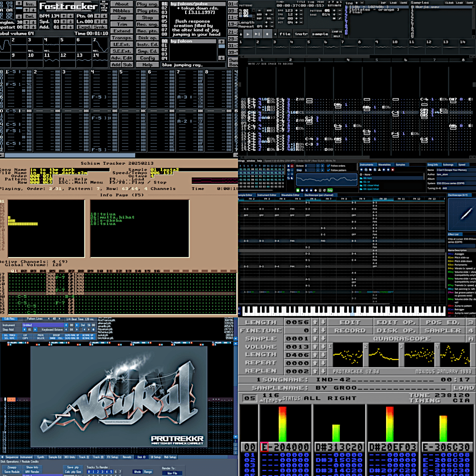Screen dimensions: 476x476
Task: Increase BPM with the plus in top-right tracker
Action: tap(297, 10)
